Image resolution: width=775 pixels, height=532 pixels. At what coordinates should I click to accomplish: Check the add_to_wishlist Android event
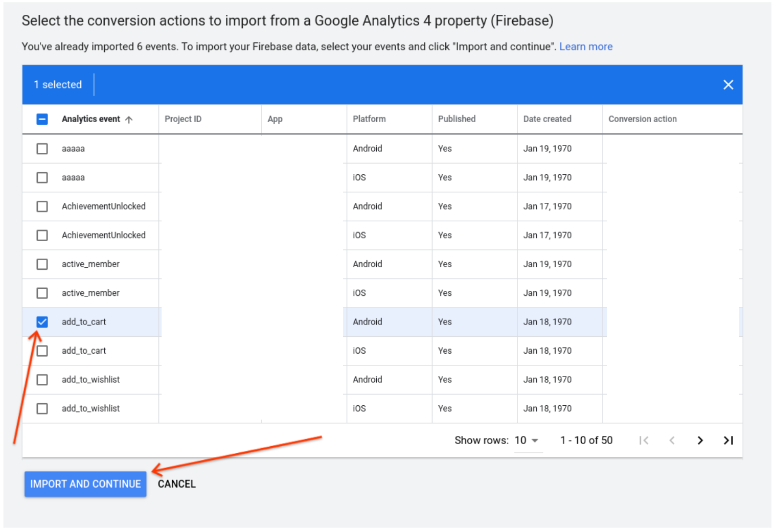42,380
